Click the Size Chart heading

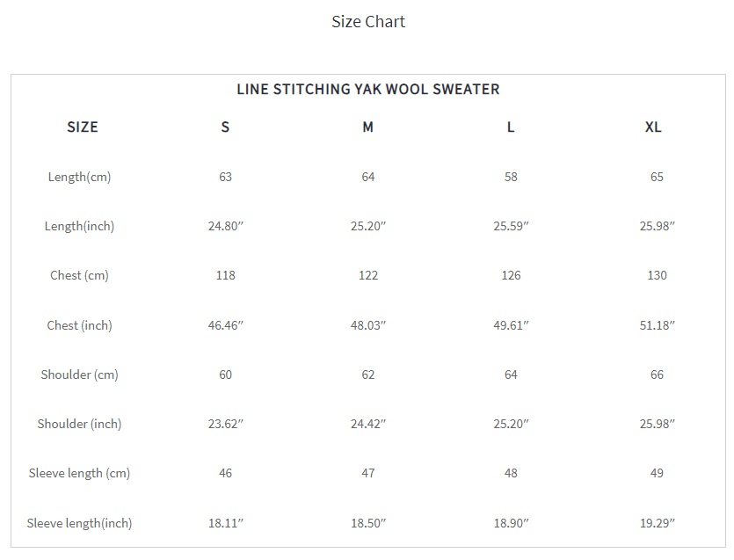pos(367,22)
